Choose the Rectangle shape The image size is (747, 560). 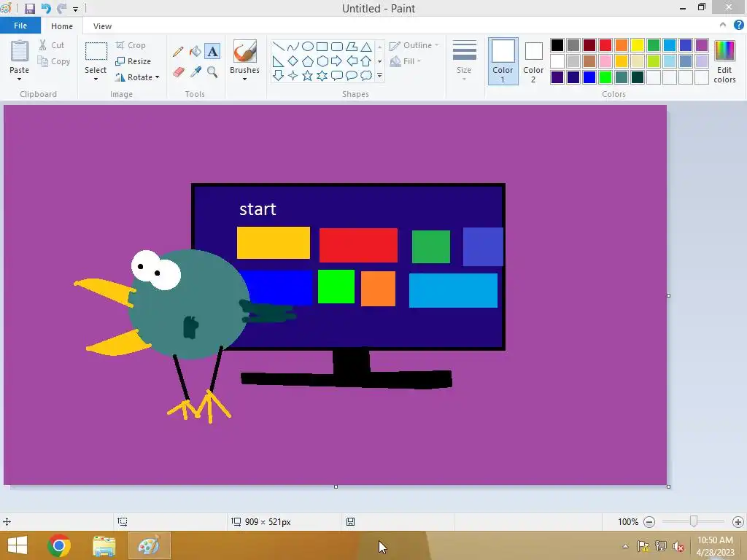[x=322, y=46]
